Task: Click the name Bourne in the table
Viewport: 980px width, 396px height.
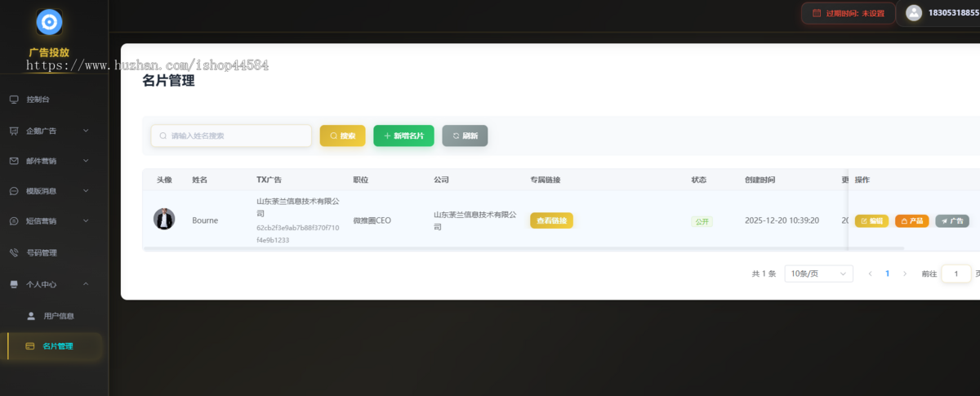Action: coord(205,220)
